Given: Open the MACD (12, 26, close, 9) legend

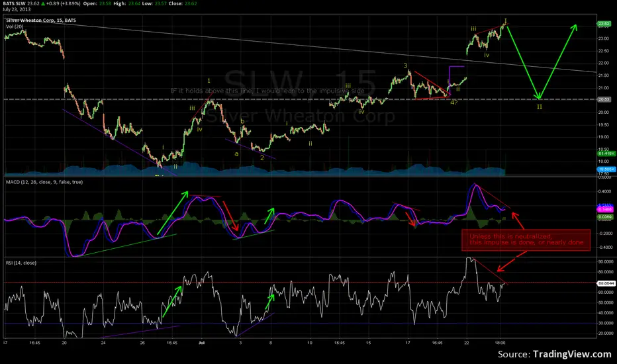Looking at the screenshot, I should [x=44, y=182].
